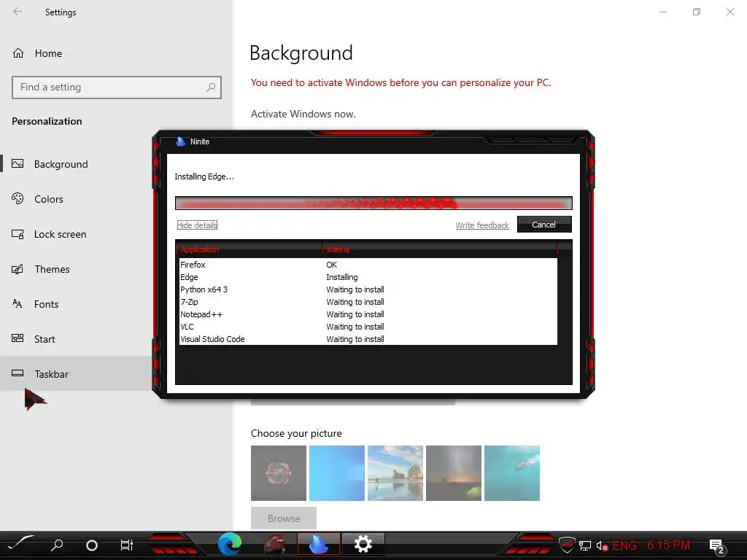The width and height of the screenshot is (747, 560).
Task: Click Installing Edge… status text
Action: (x=204, y=176)
